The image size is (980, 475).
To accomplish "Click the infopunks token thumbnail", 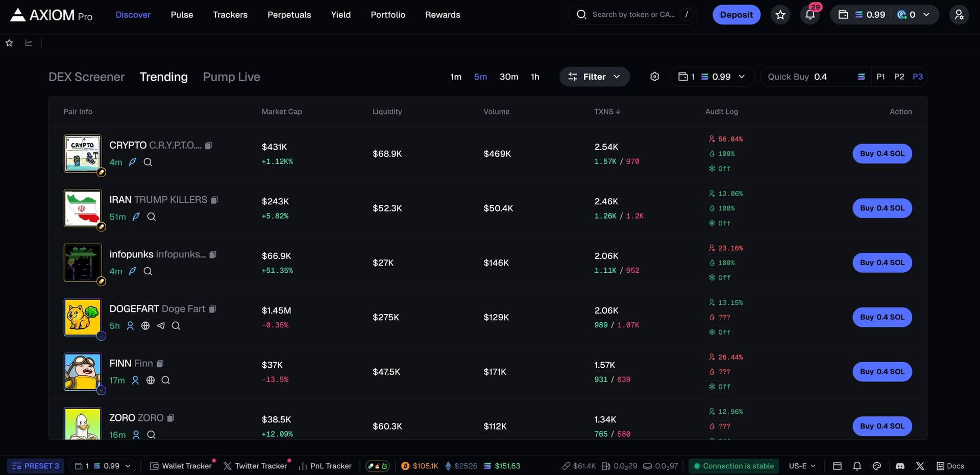I will (83, 263).
